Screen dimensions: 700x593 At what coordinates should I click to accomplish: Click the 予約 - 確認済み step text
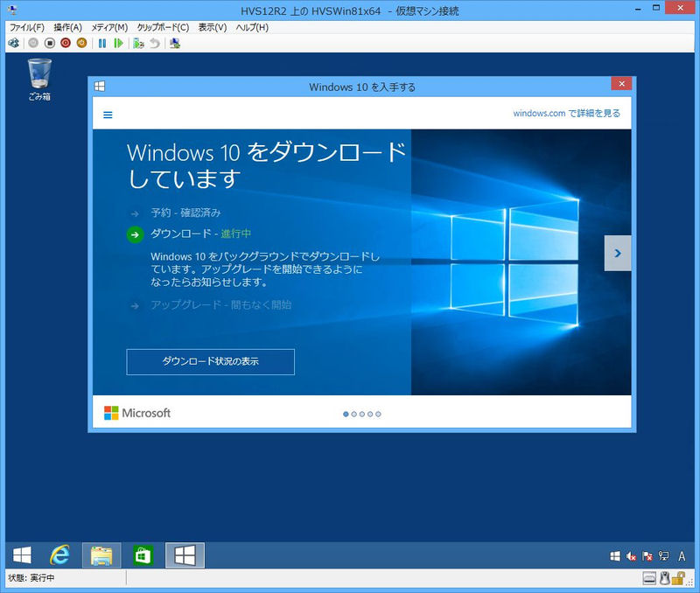[185, 213]
